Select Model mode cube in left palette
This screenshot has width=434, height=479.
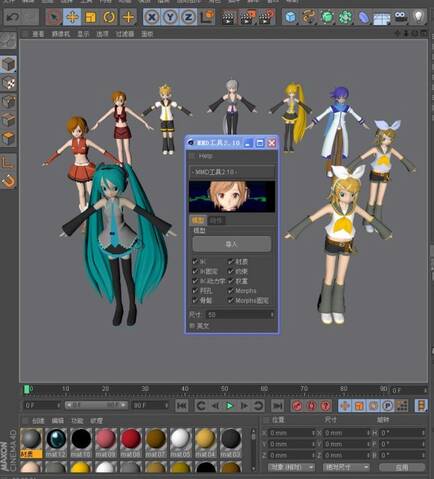pos(8,64)
